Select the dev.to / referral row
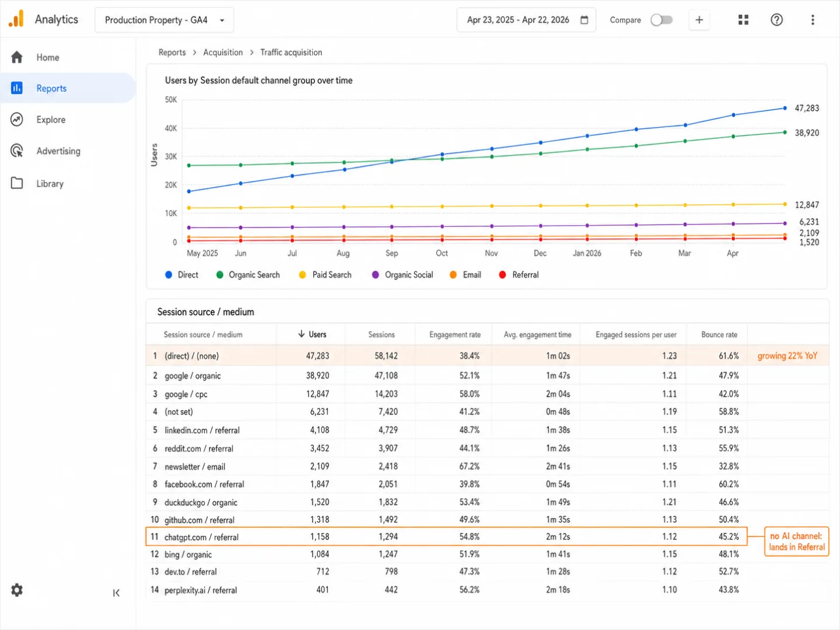The height and width of the screenshot is (630, 840). (487, 572)
